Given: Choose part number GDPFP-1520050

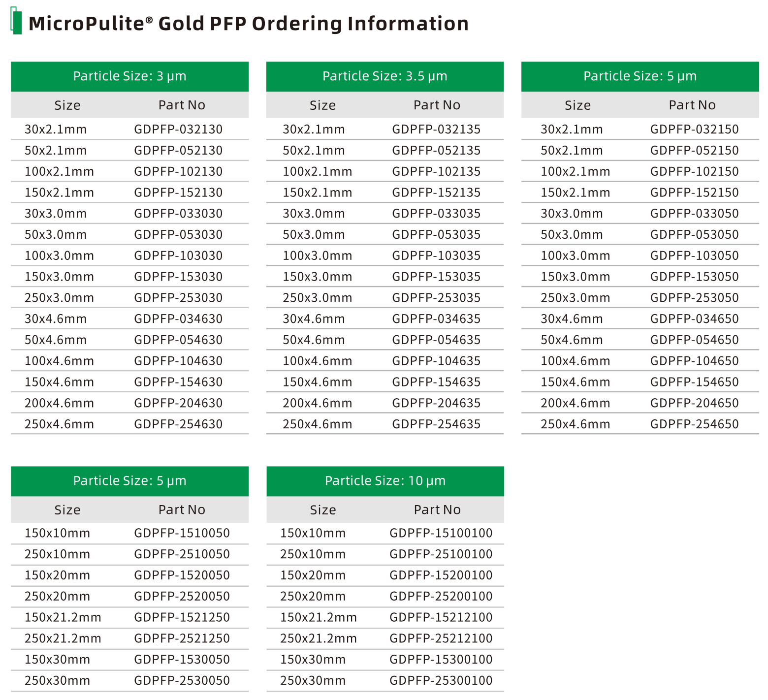Looking at the screenshot, I should coord(182,575).
